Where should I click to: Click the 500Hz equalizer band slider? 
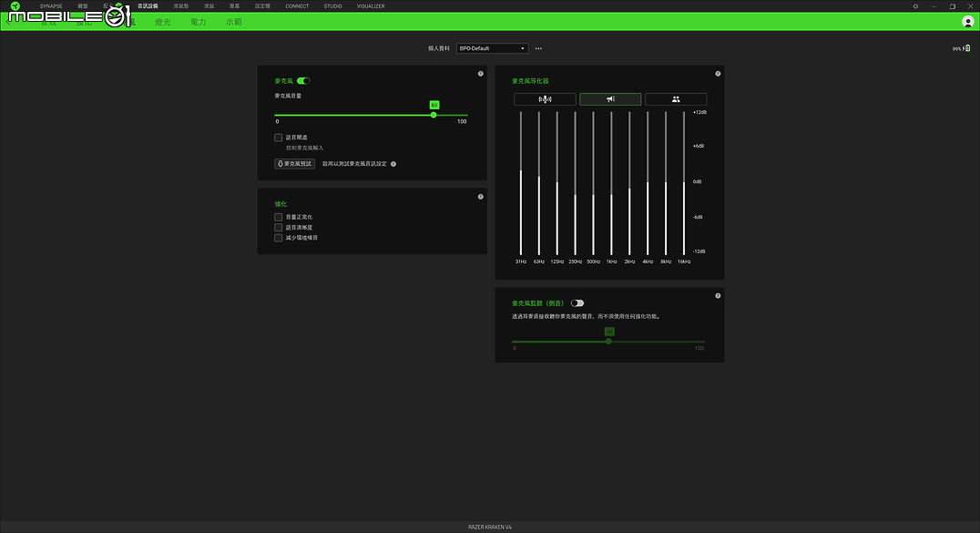(593, 182)
